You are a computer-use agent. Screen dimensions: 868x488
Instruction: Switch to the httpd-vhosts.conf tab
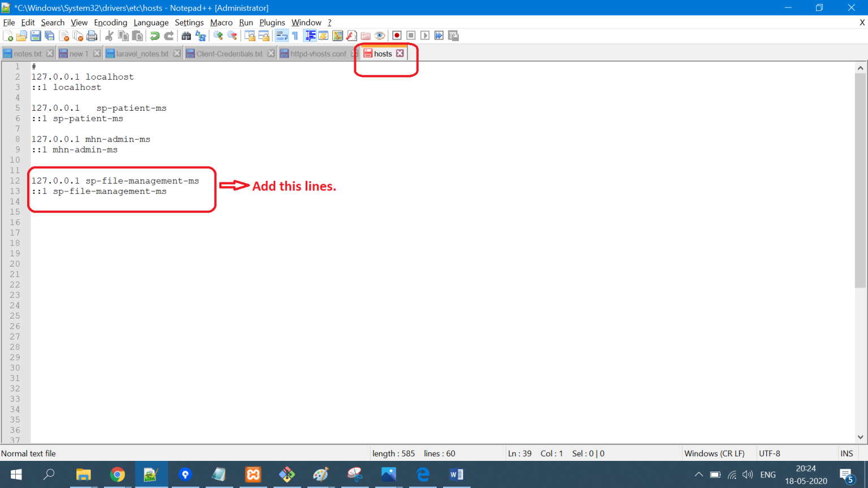(x=318, y=54)
